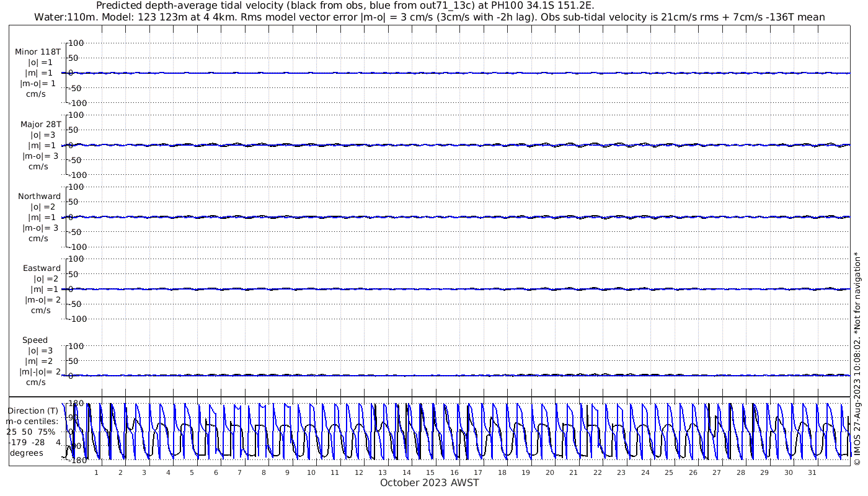Click the "m-o centiles:" text
Screen dimensions: 868x496
[x=32, y=421]
